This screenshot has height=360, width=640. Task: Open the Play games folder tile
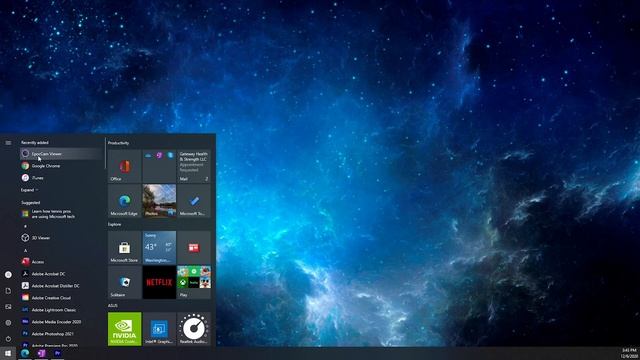coord(194,282)
